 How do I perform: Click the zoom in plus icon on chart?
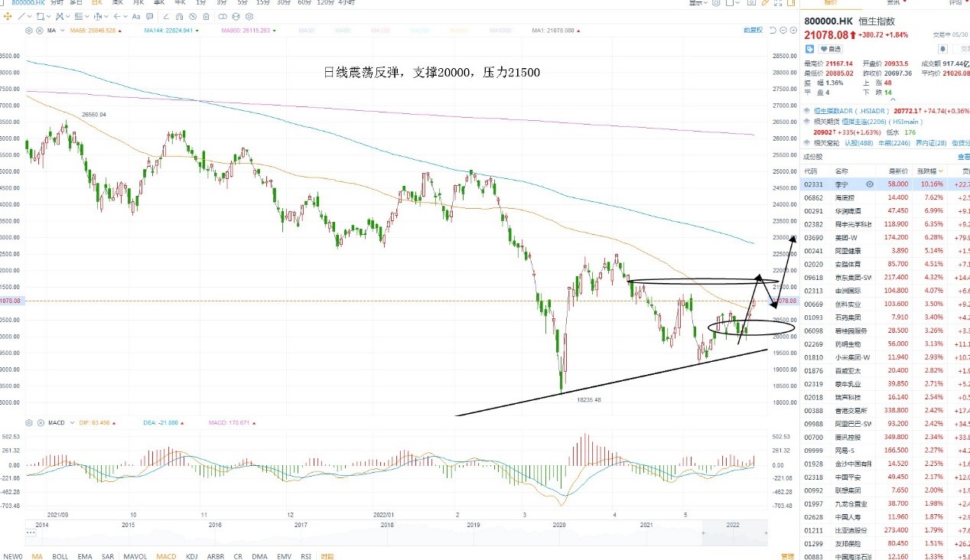tap(793, 30)
